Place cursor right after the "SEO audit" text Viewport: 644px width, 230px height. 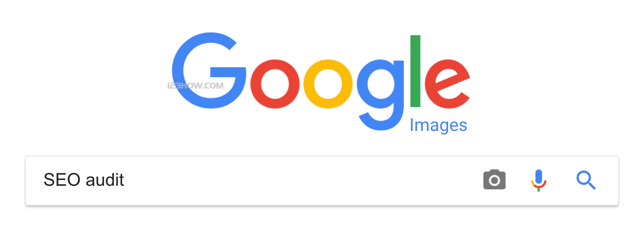pyautogui.click(x=125, y=180)
